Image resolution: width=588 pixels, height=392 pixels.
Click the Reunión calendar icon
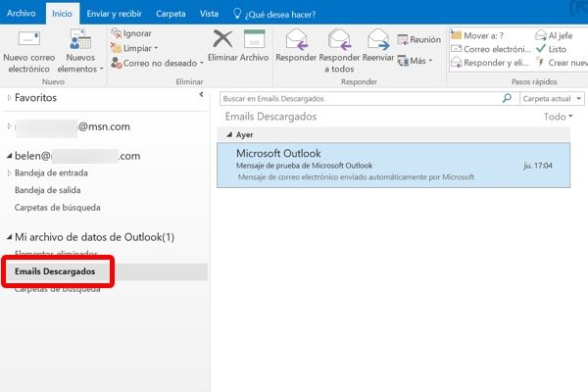click(x=403, y=39)
